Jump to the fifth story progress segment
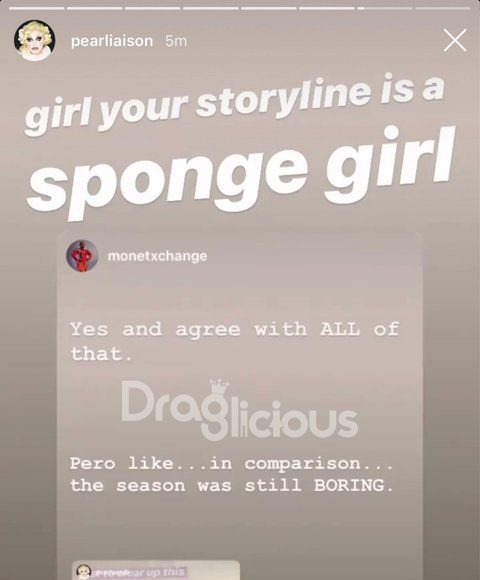Screen dimensions: 480x580 (268, 8)
